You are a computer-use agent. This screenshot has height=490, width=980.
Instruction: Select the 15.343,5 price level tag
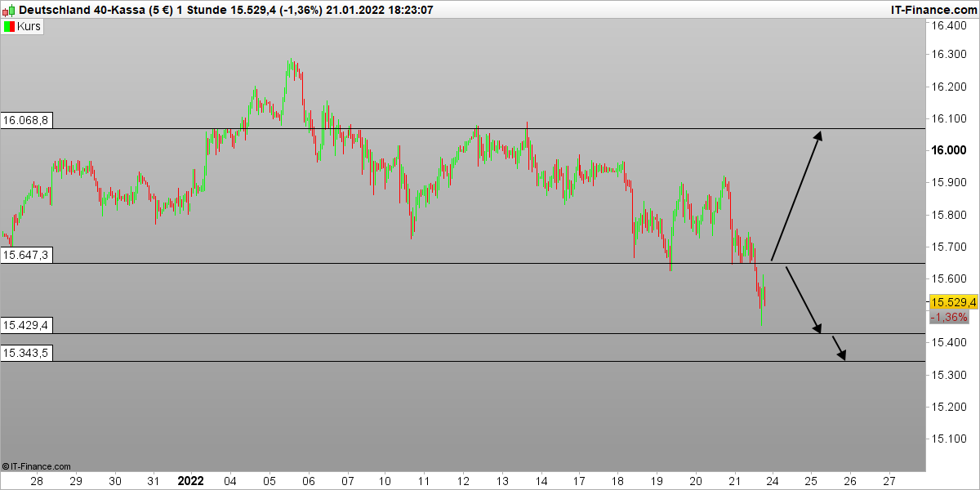click(x=26, y=353)
